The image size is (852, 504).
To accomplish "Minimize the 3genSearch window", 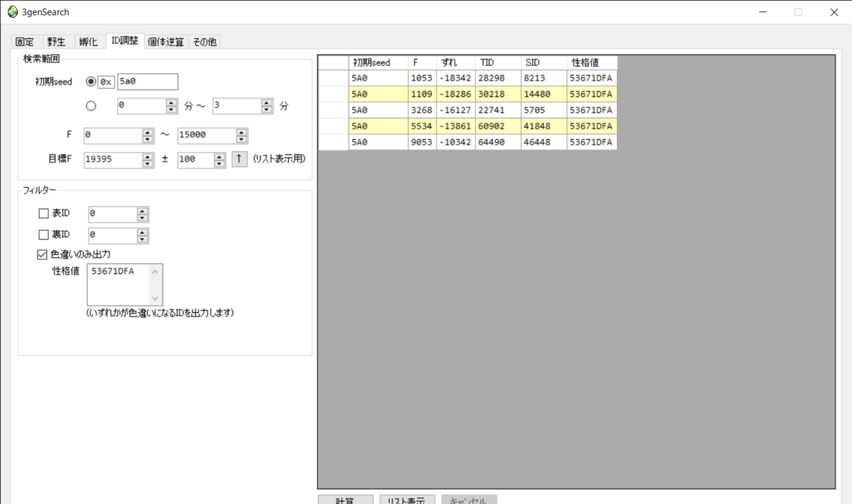I will pos(762,12).
